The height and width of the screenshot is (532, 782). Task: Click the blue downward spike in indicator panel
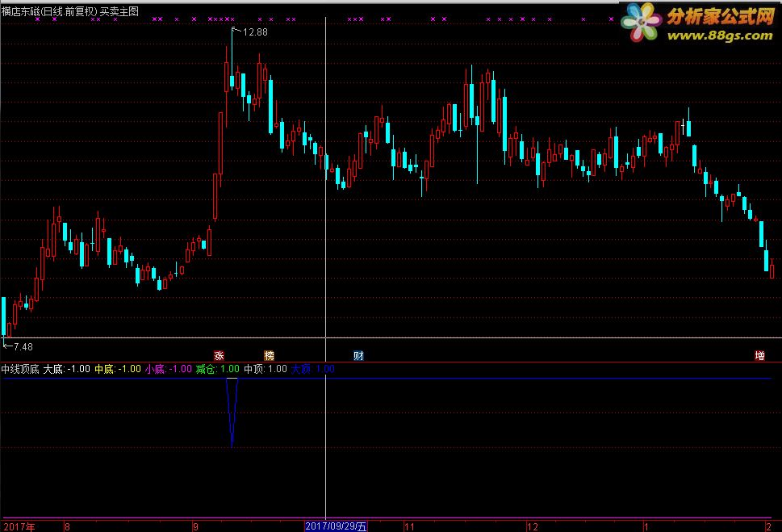[232, 413]
